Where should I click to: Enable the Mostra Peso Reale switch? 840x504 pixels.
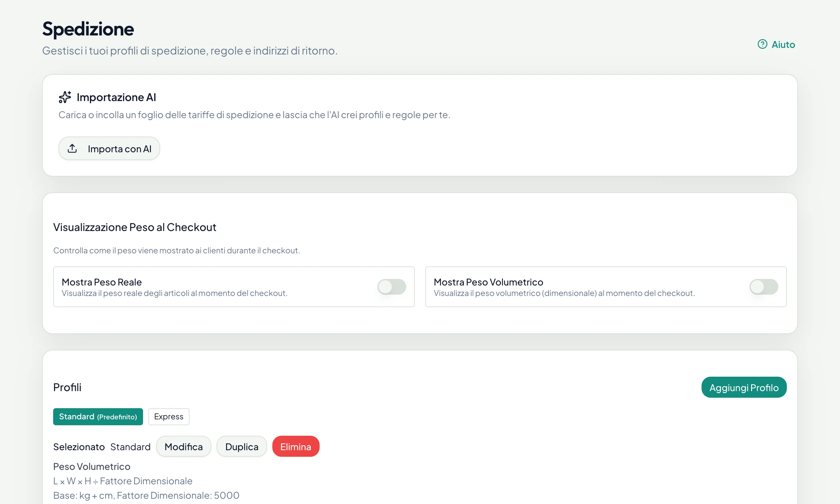(391, 287)
